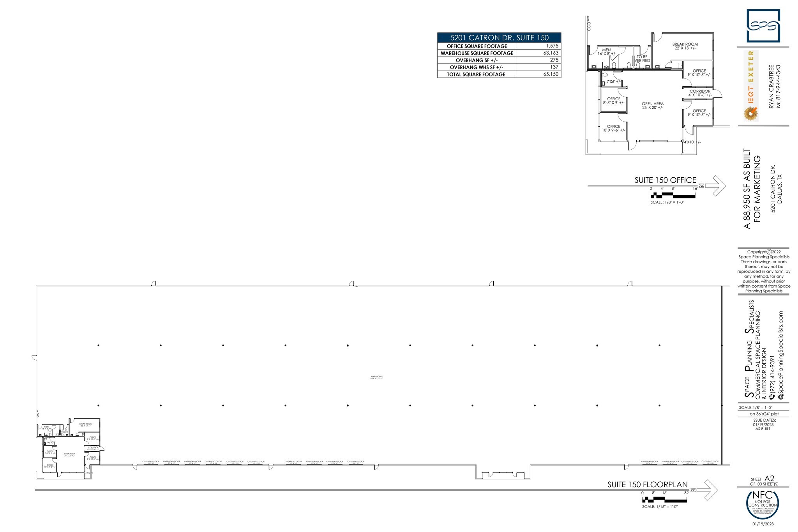This screenshot has height=532, width=798.
Task: Open the SpacePlanningSpecialists.com website text
Action: 780,353
